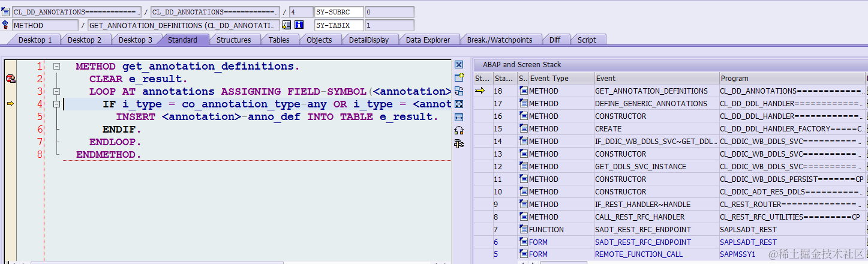Click the SY-TABIX value field showing 1
This screenshot has width=868, height=264.
coord(389,25)
